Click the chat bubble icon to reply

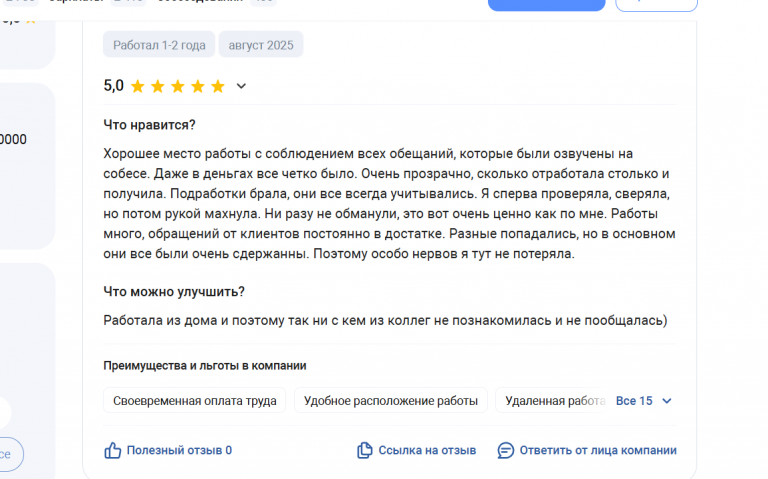point(505,450)
